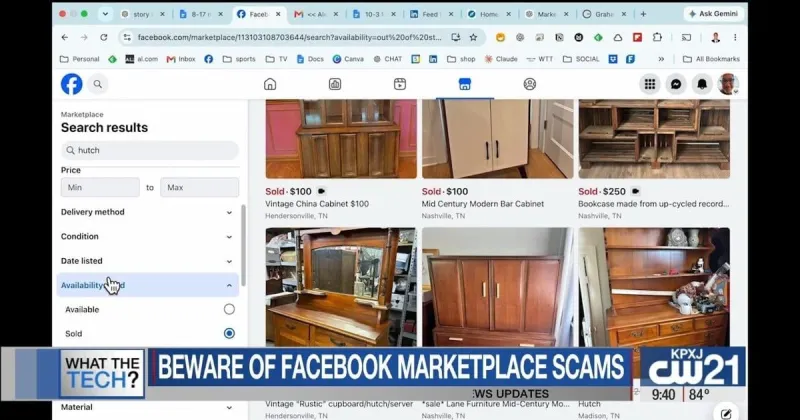Viewport: 800px width, 420px height.
Task: Expand the Material filter
Action: click(147, 407)
